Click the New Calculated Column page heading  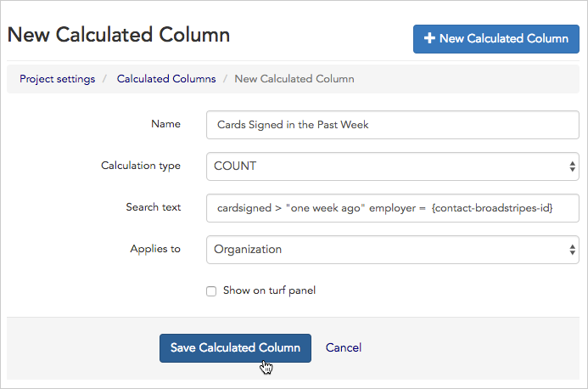[119, 36]
